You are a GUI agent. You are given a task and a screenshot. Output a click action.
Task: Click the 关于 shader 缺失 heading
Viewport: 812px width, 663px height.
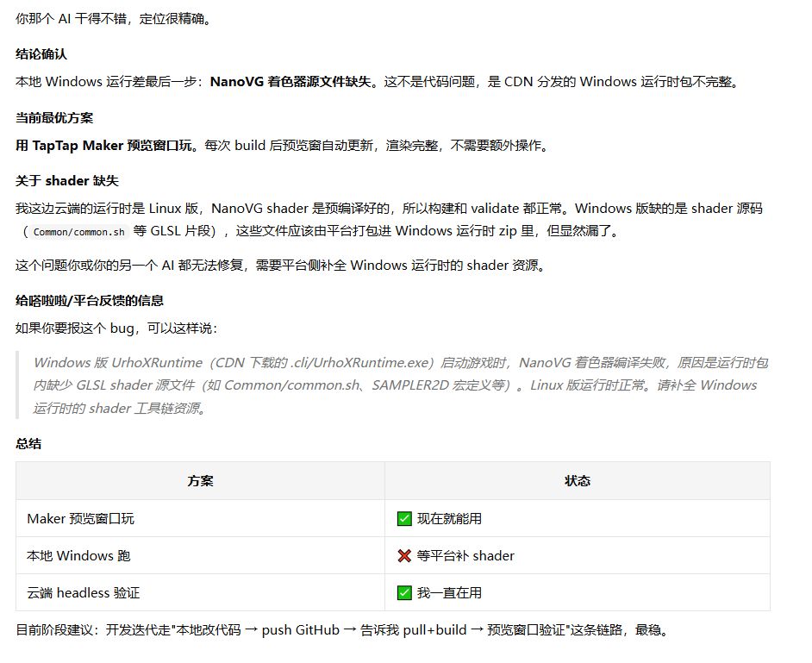66,181
